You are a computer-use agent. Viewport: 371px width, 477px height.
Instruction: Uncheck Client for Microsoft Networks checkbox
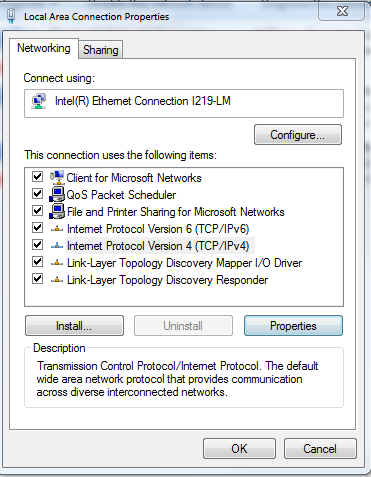37,177
